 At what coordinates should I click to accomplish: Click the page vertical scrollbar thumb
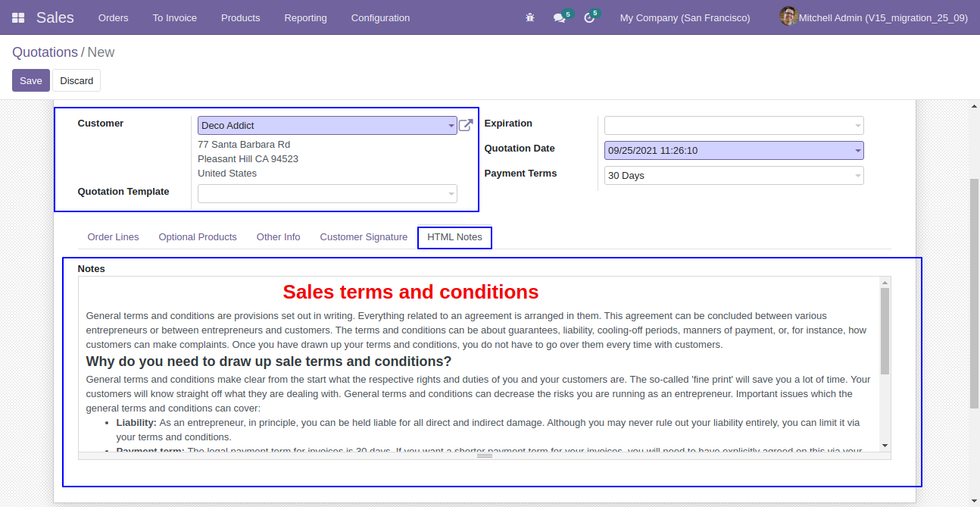click(975, 295)
